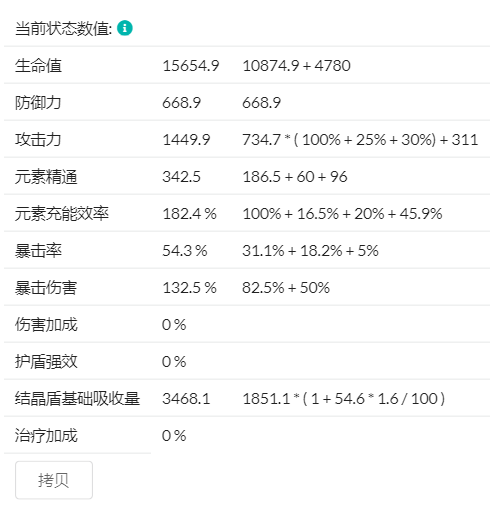Click the attack value 1449.9
The height and width of the screenshot is (513, 499).
[x=186, y=140]
